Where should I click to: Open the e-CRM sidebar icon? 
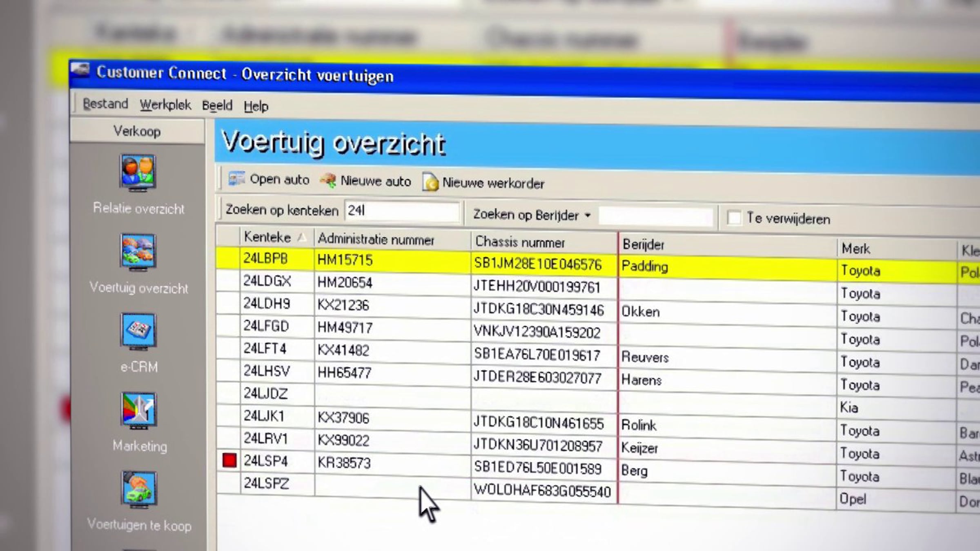click(138, 331)
